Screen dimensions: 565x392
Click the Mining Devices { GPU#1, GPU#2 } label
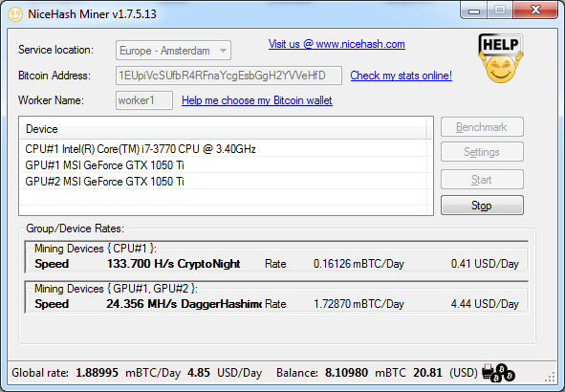(116, 288)
